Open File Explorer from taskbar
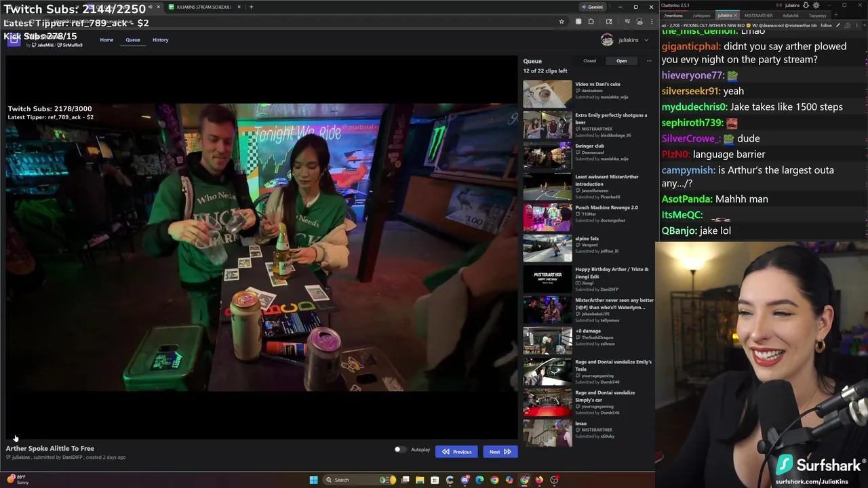 click(x=420, y=480)
